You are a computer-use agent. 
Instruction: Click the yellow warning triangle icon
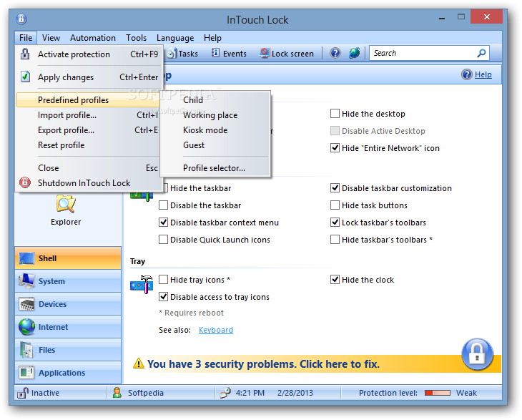tap(139, 363)
